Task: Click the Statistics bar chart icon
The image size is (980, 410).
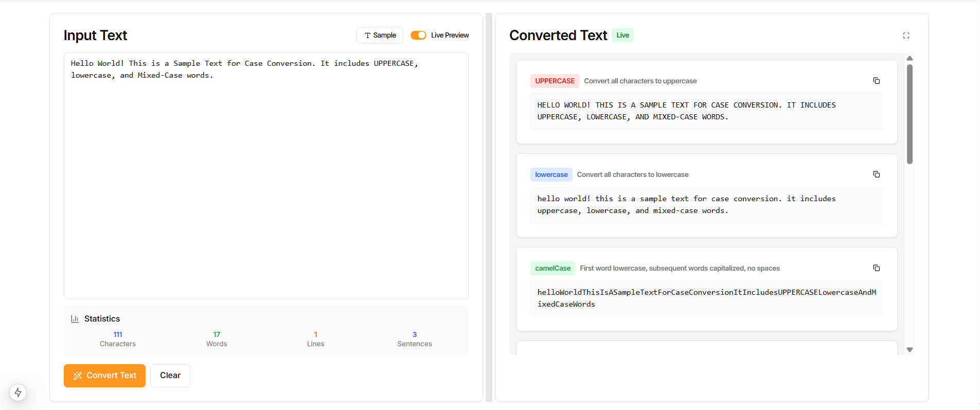Action: point(75,319)
